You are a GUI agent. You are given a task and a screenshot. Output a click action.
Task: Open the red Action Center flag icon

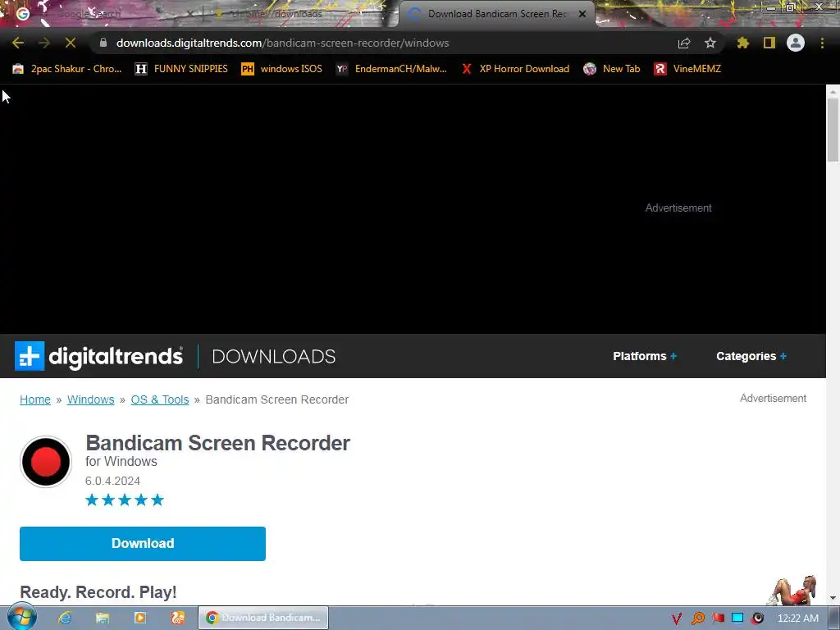pos(718,619)
